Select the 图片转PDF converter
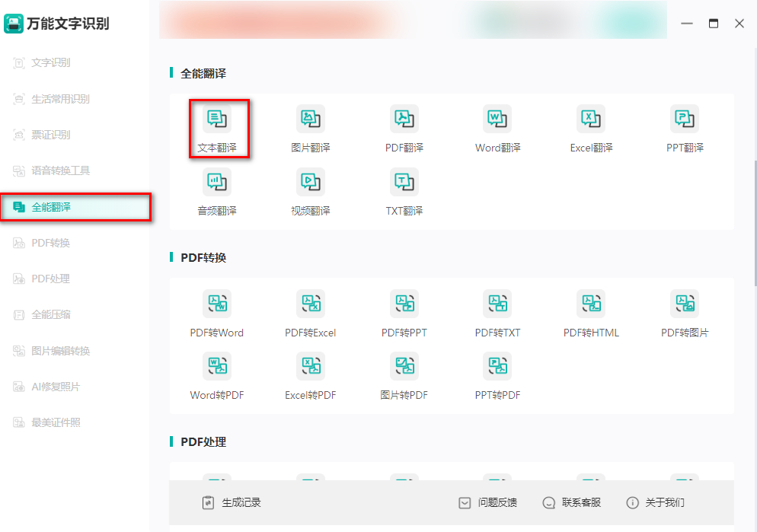757x532 pixels. (x=404, y=374)
